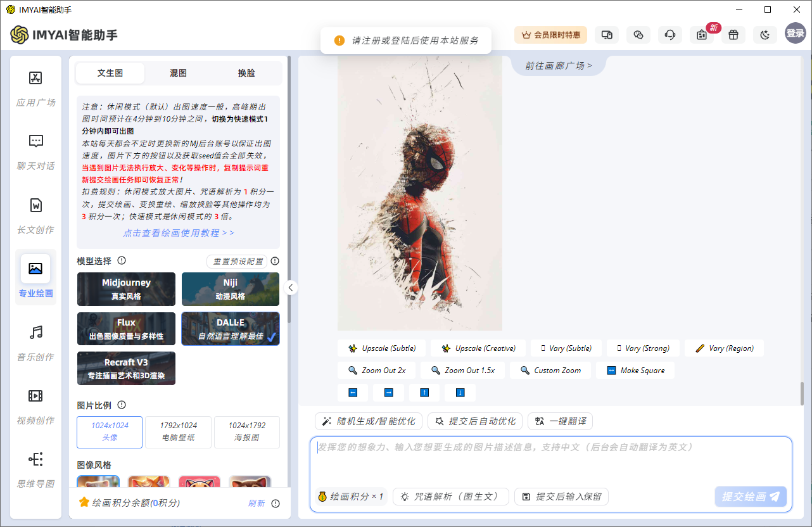Screen dimensions: 812x527
Task: Click the info icon beside 刷新
Action: [x=276, y=504]
